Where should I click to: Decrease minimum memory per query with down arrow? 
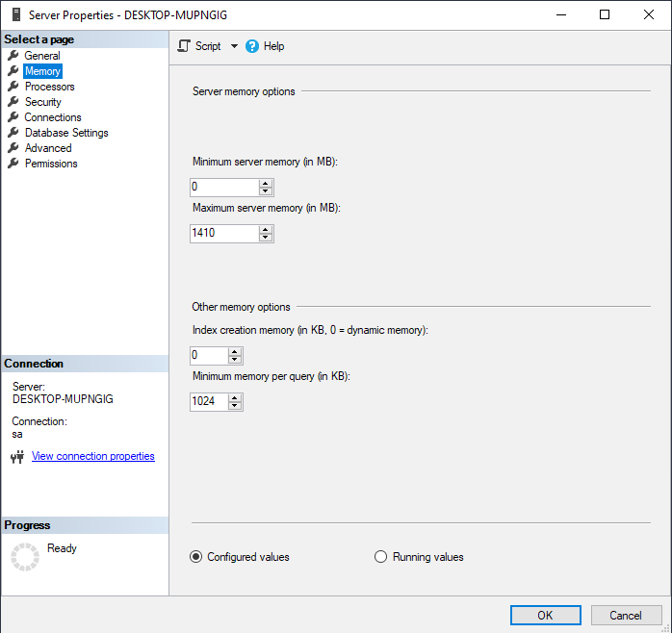(x=235, y=406)
